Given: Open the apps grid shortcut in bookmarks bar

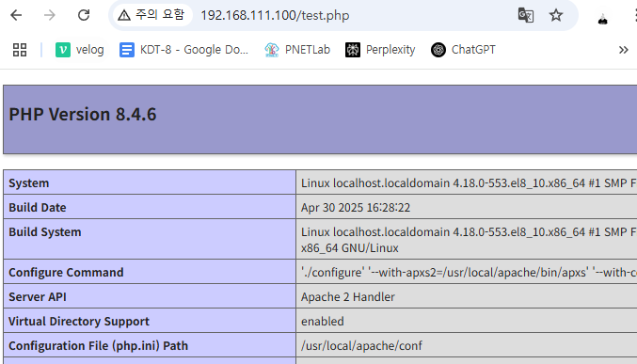Looking at the screenshot, I should [20, 50].
